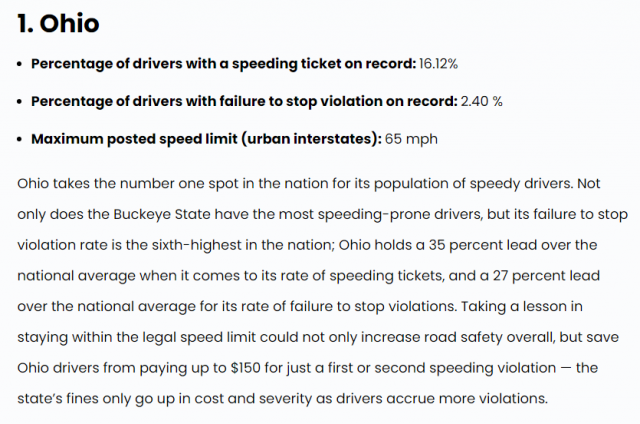640x424 pixels.
Task: Click the third bullet point marker
Action: click(x=20, y=140)
